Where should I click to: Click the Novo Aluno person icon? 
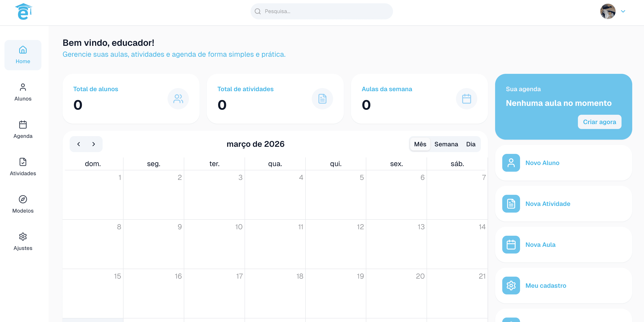pos(511,163)
